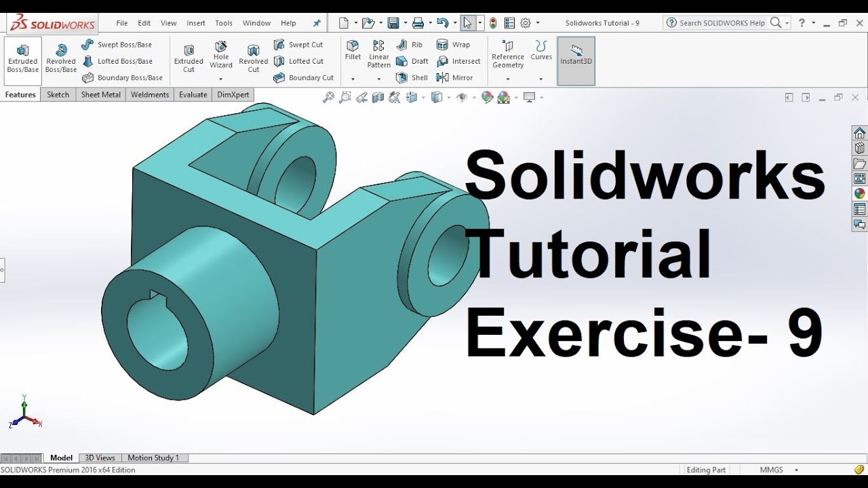Open the Edit Appearance color ball
Image resolution: width=868 pixels, height=488 pixels.
[x=487, y=98]
